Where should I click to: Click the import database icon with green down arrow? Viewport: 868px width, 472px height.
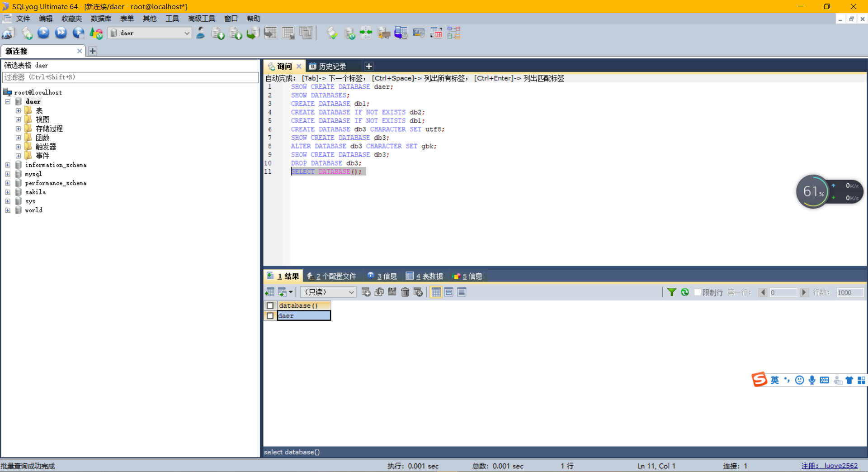pyautogui.click(x=218, y=33)
